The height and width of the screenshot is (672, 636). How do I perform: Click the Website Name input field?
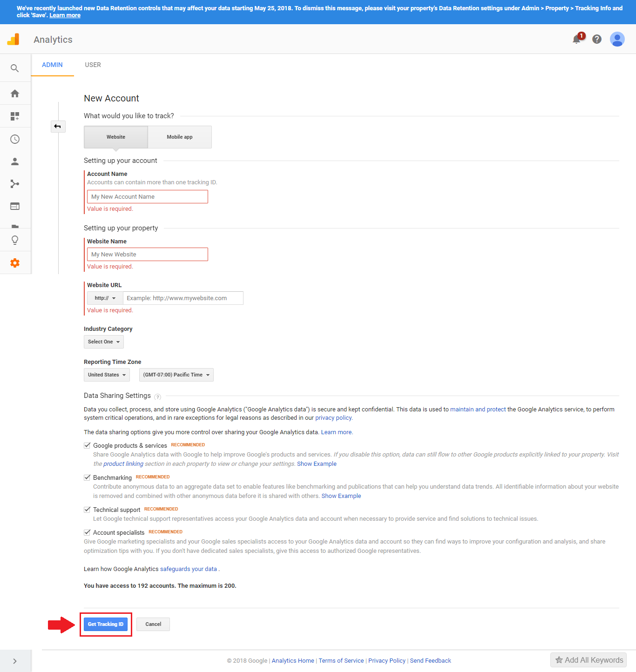click(148, 255)
